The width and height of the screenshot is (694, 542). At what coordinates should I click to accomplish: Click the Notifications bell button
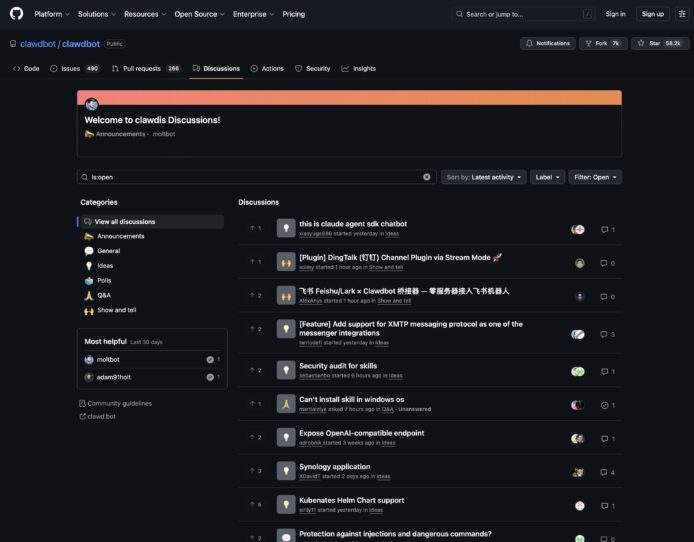tap(547, 44)
